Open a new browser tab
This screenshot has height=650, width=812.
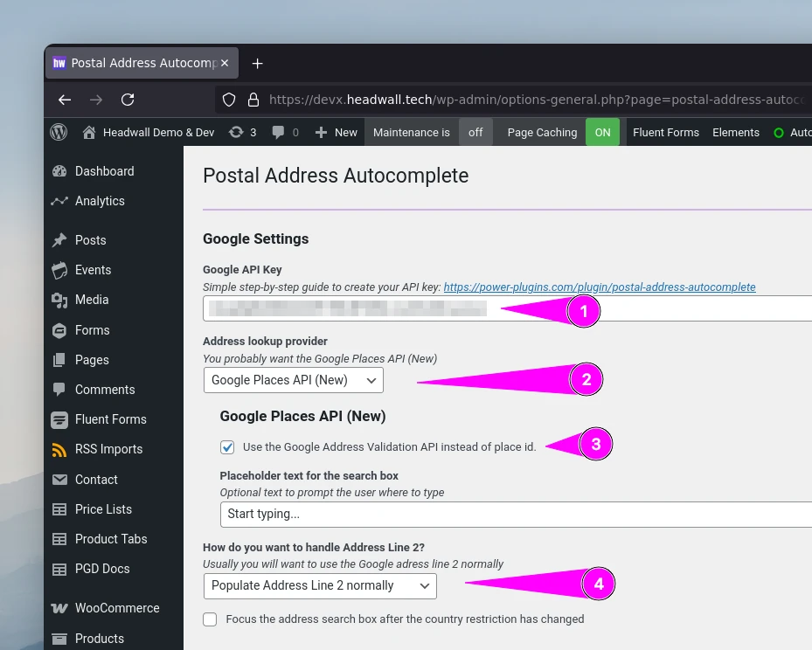(257, 63)
